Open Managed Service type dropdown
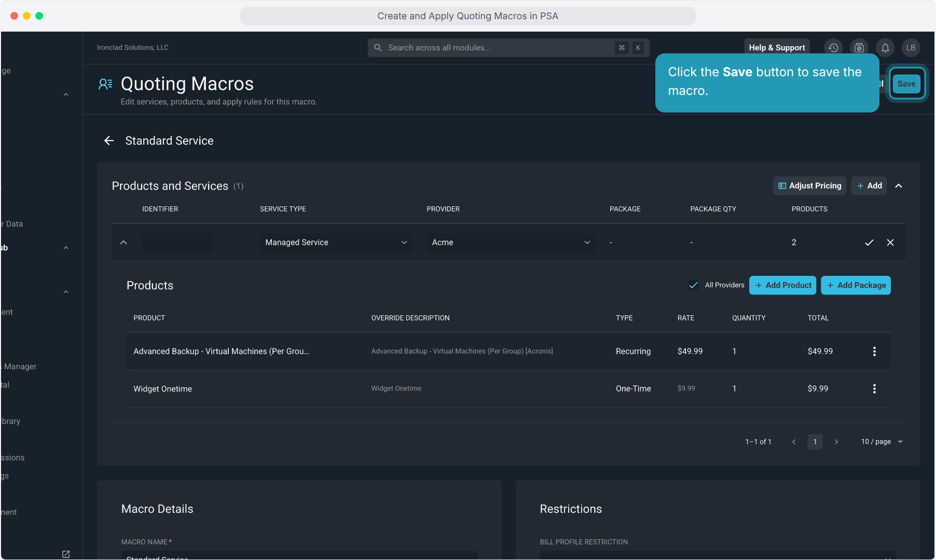 click(x=336, y=242)
